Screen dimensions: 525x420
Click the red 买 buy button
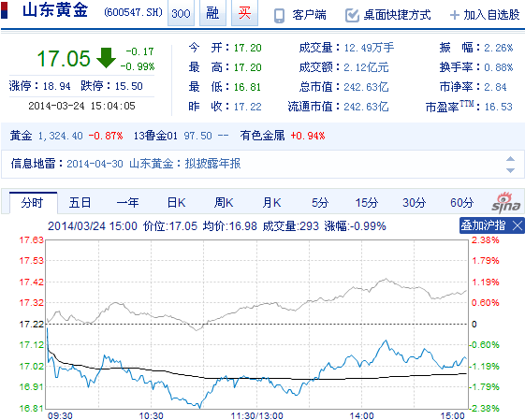244,13
